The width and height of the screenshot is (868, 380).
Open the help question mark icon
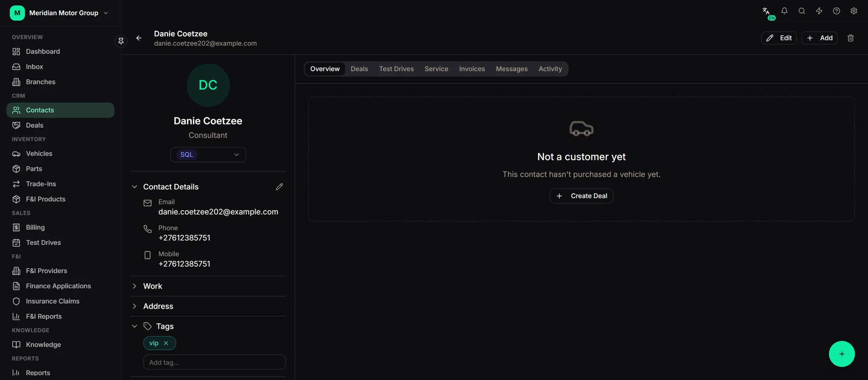836,11
